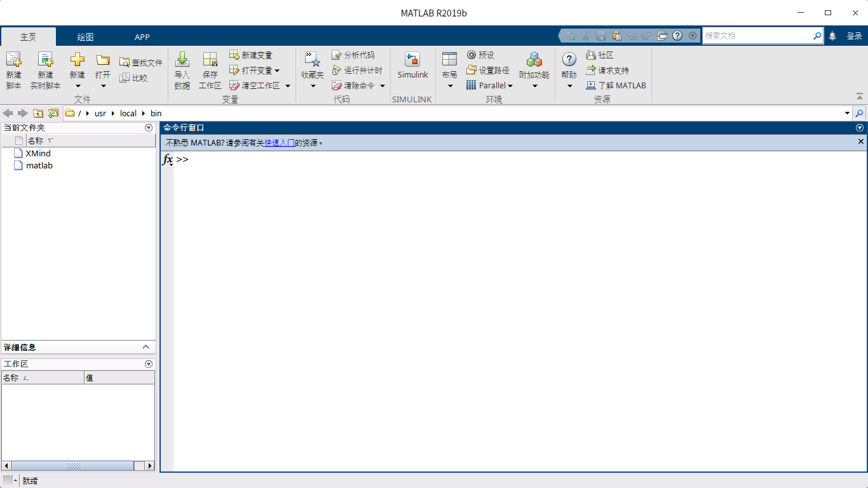The height and width of the screenshot is (488, 868).
Task: Click the search button in the documentation search box
Action: tap(818, 36)
